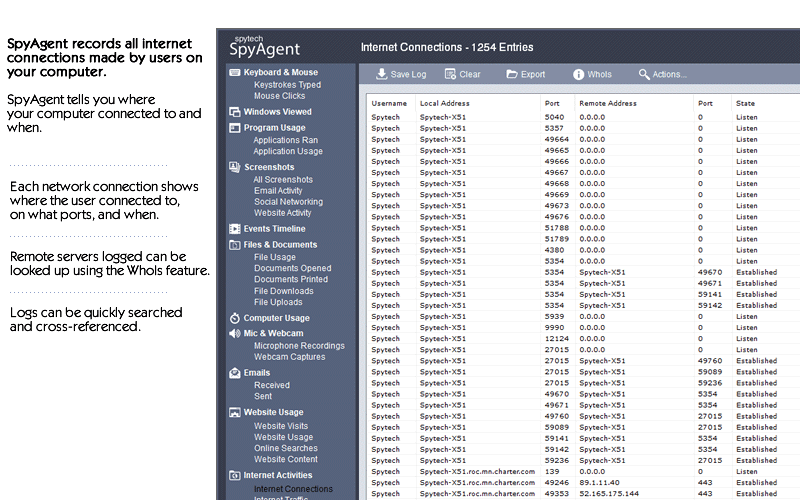
Task: Sort by Remote Address column header
Action: tap(608, 103)
